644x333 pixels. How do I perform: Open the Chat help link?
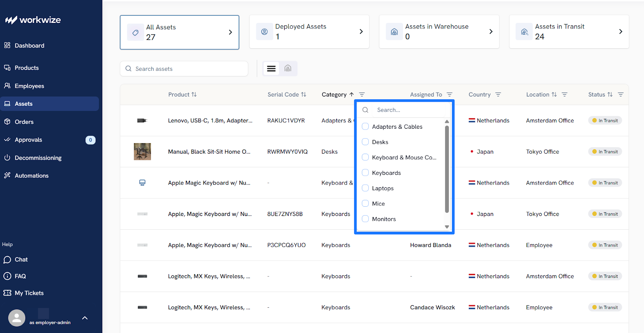tap(21, 260)
